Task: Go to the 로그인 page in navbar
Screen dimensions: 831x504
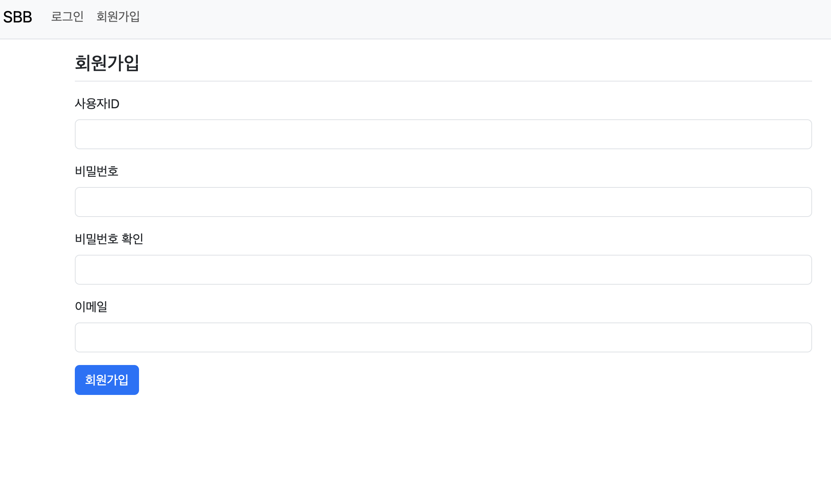Action: tap(67, 17)
